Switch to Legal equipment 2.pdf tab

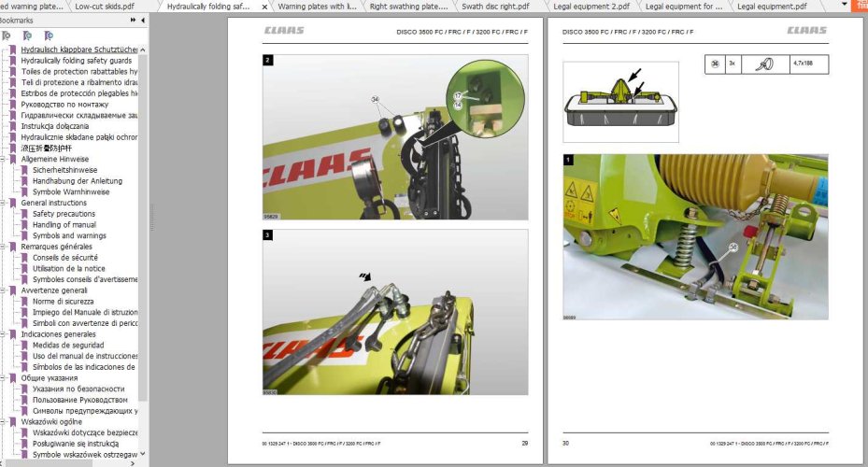(x=591, y=7)
